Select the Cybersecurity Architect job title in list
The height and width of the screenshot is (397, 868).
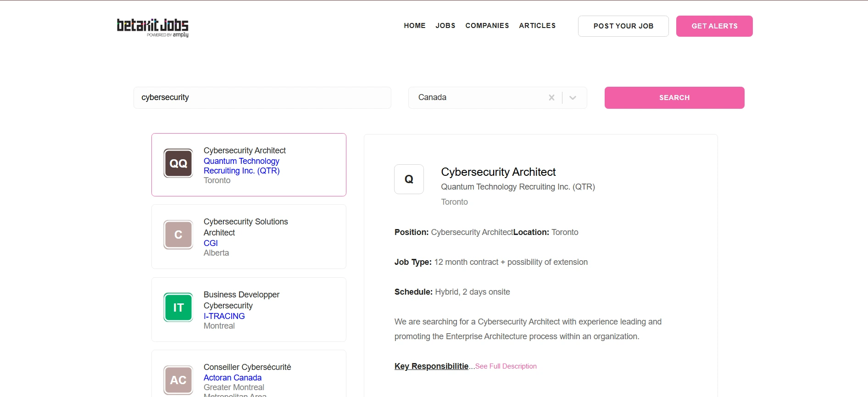tap(245, 151)
